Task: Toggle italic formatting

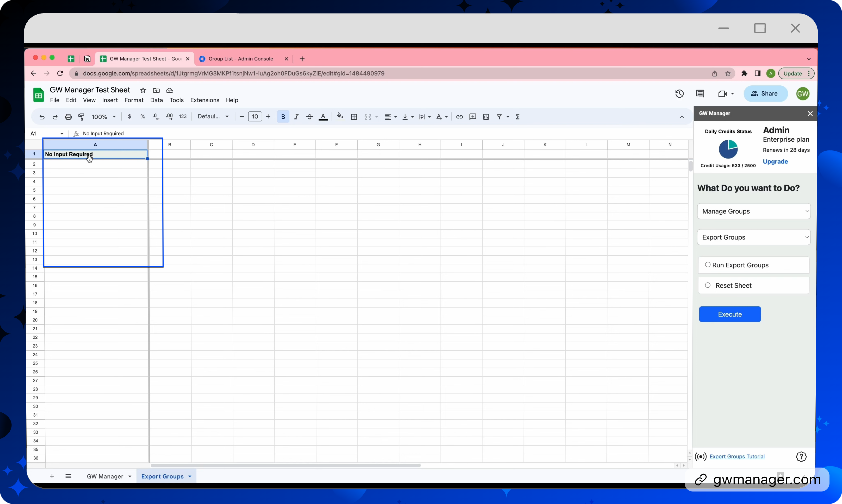Action: 296,116
